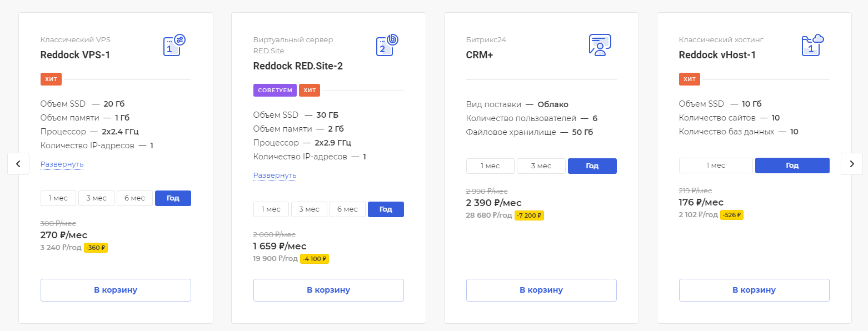Add Reddock vHost-1 to cart
Screen dimensions: 868x331
pyautogui.click(x=754, y=290)
